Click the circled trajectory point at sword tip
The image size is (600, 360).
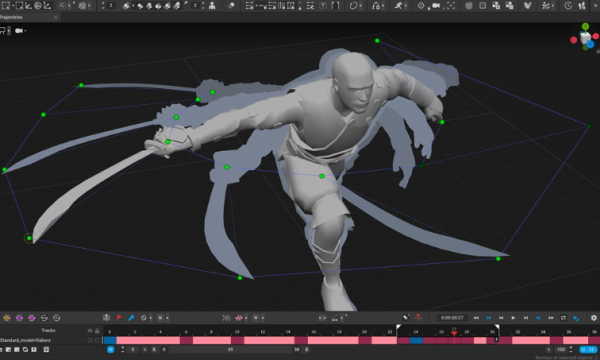click(x=29, y=238)
